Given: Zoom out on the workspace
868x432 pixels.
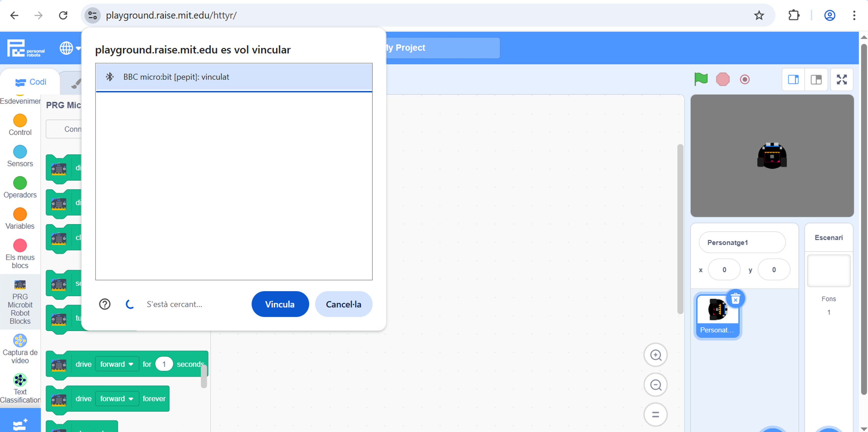Looking at the screenshot, I should [655, 384].
